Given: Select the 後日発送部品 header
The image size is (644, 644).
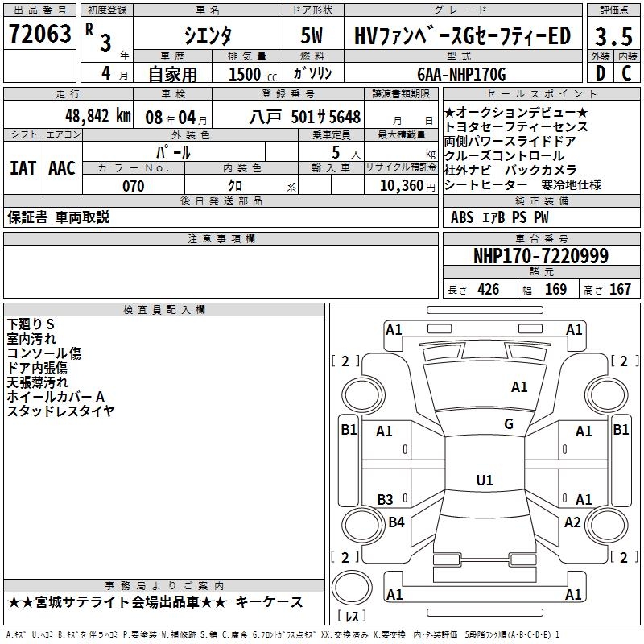Looking at the screenshot, I should pos(221,200).
